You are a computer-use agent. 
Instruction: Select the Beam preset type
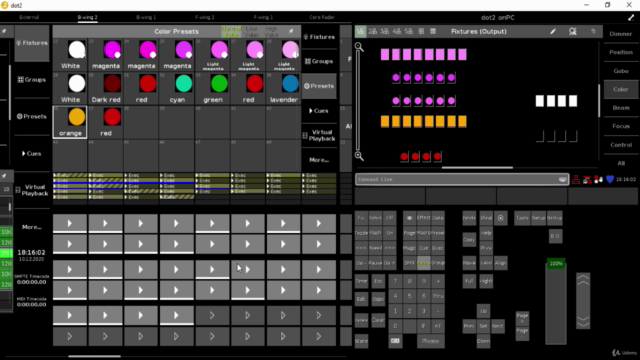click(x=621, y=108)
